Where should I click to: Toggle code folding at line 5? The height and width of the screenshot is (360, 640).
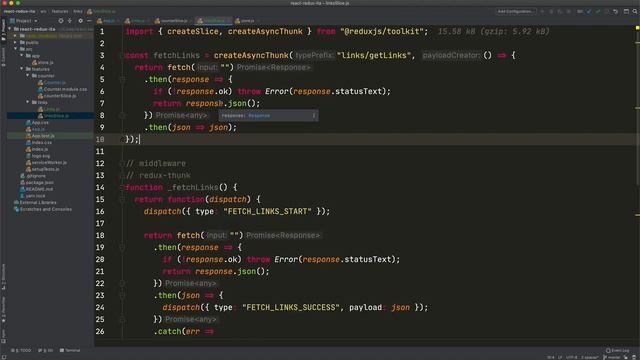pyautogui.click(x=122, y=80)
